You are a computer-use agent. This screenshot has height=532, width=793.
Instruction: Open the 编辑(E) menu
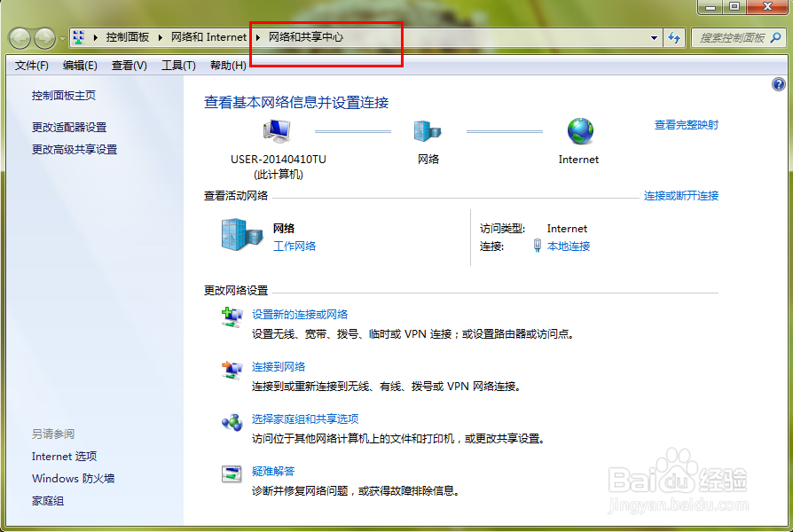[80, 66]
